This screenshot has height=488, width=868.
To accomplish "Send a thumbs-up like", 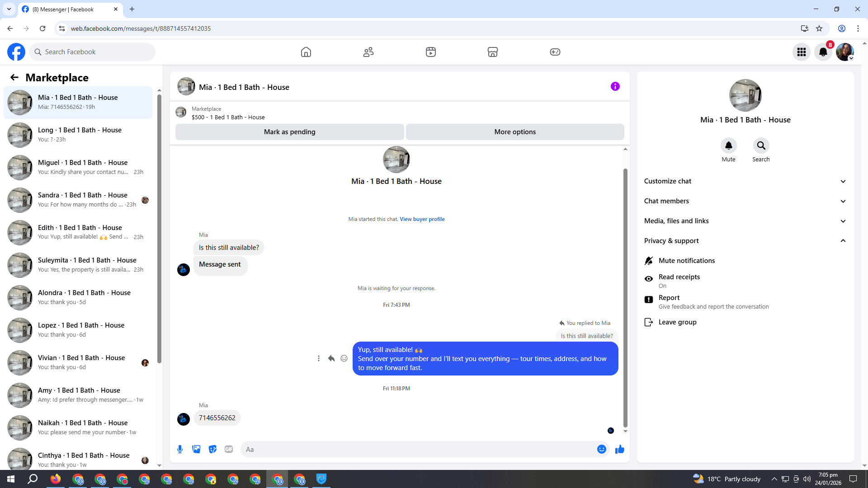I will (619, 449).
